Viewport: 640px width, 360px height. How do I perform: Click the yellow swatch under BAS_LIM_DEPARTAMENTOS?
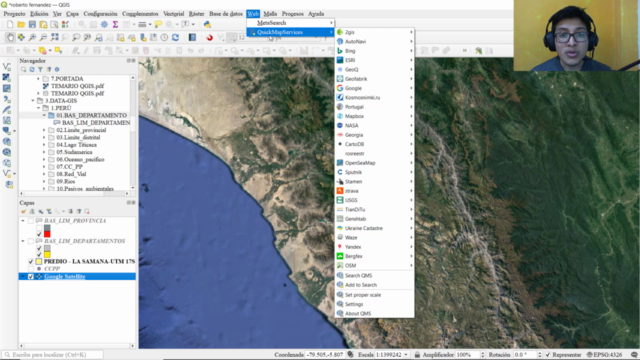[47, 255]
